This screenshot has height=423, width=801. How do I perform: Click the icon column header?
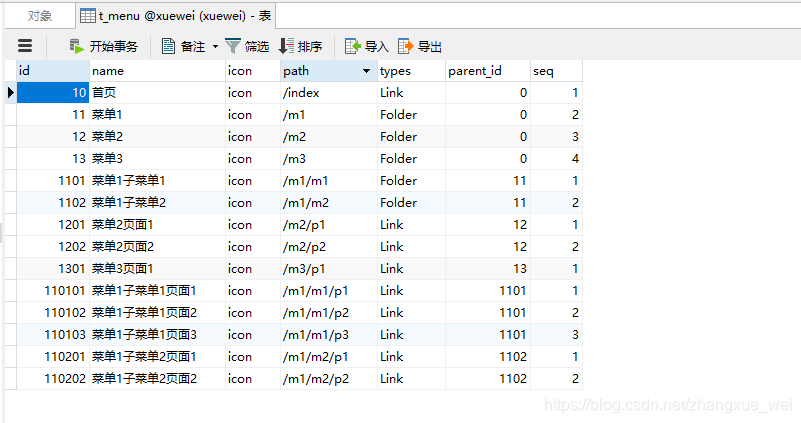pyautogui.click(x=253, y=71)
